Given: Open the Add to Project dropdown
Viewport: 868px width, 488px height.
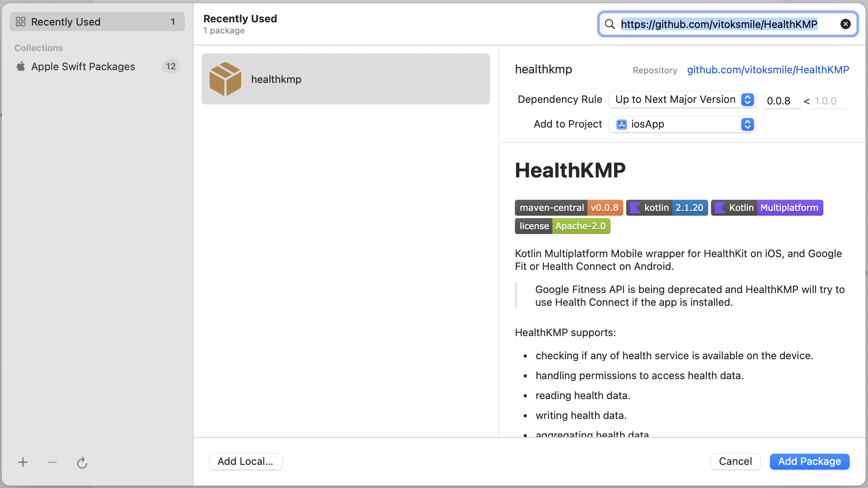Looking at the screenshot, I should [x=682, y=124].
